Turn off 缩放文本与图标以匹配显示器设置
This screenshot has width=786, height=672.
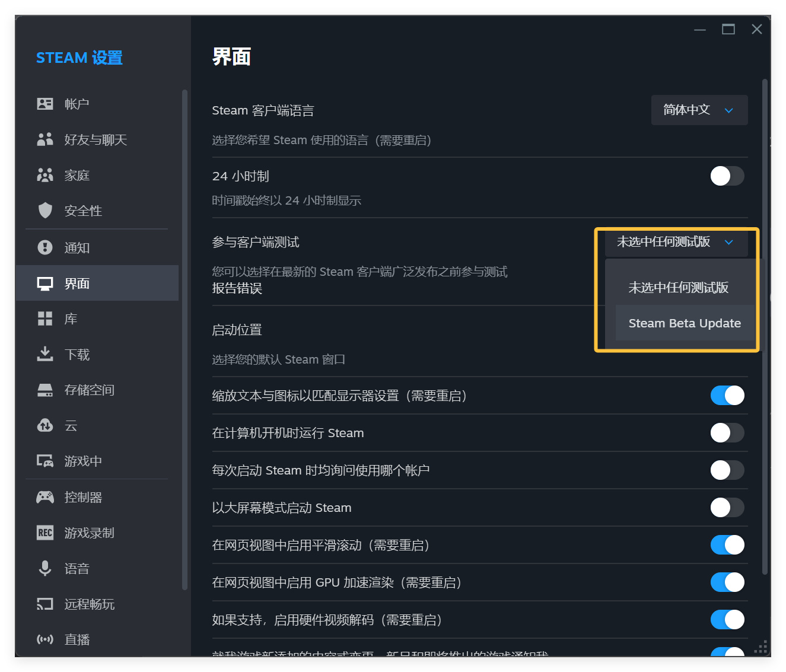click(x=727, y=396)
